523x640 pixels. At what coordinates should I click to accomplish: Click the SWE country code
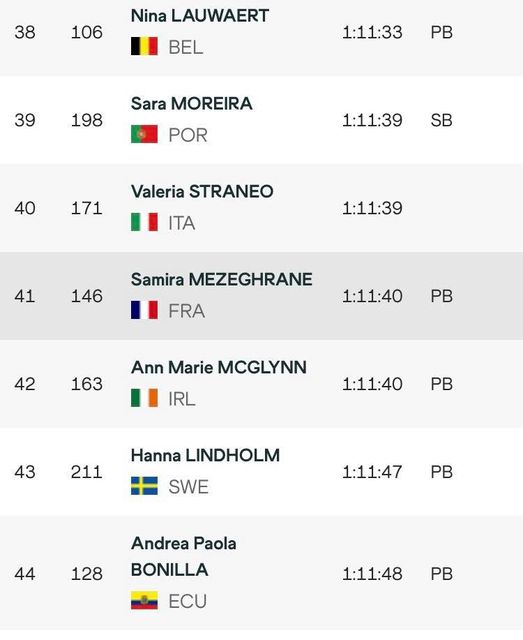tap(189, 487)
